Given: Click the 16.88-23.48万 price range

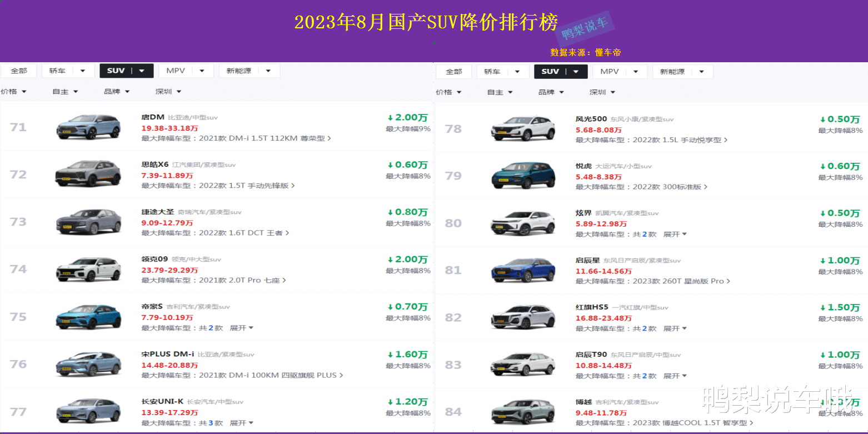Looking at the screenshot, I should coord(603,318).
